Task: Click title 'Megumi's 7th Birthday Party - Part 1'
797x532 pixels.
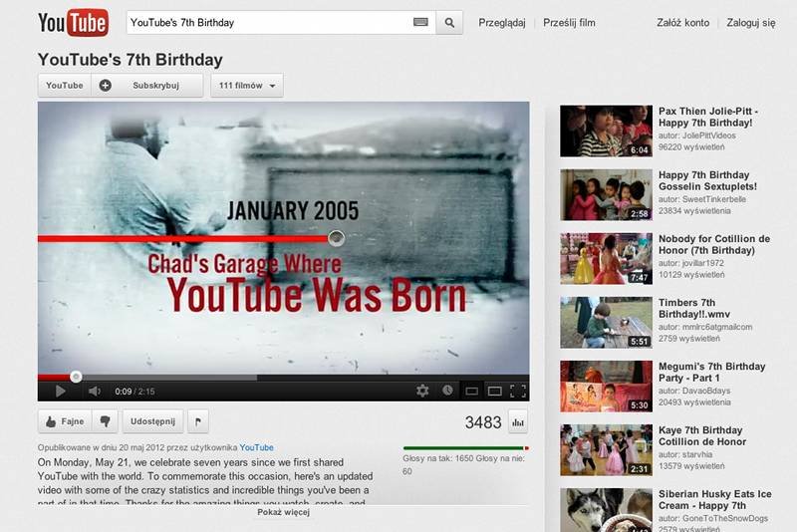Action: click(x=711, y=372)
